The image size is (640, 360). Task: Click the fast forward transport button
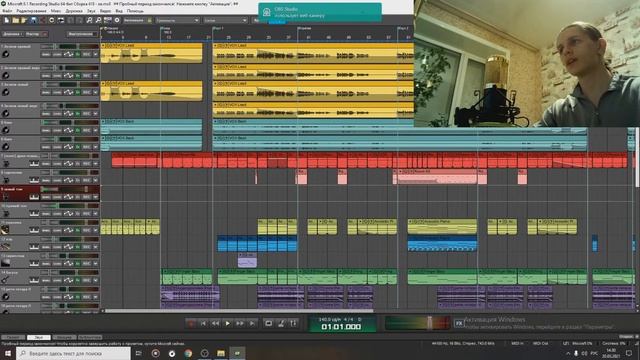240,323
